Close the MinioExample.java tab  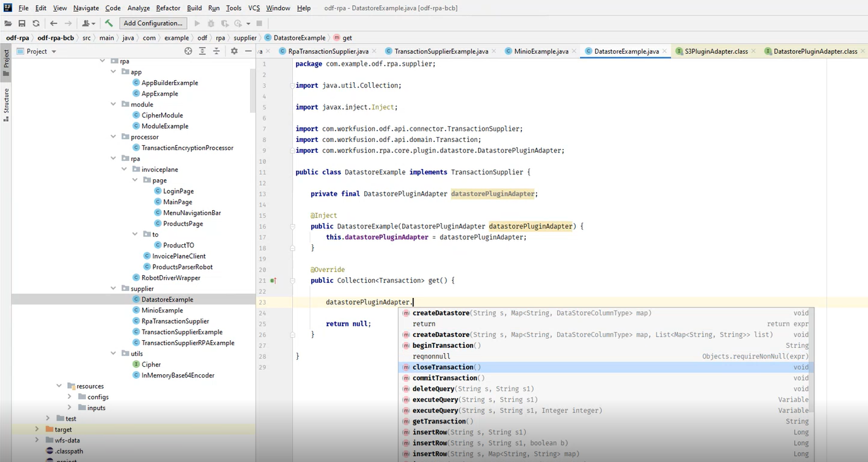coord(575,51)
